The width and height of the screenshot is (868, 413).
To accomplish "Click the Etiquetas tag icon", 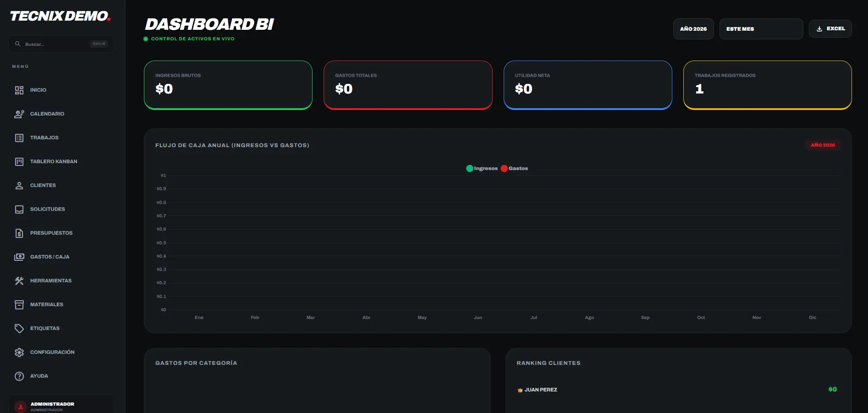I will (x=19, y=329).
